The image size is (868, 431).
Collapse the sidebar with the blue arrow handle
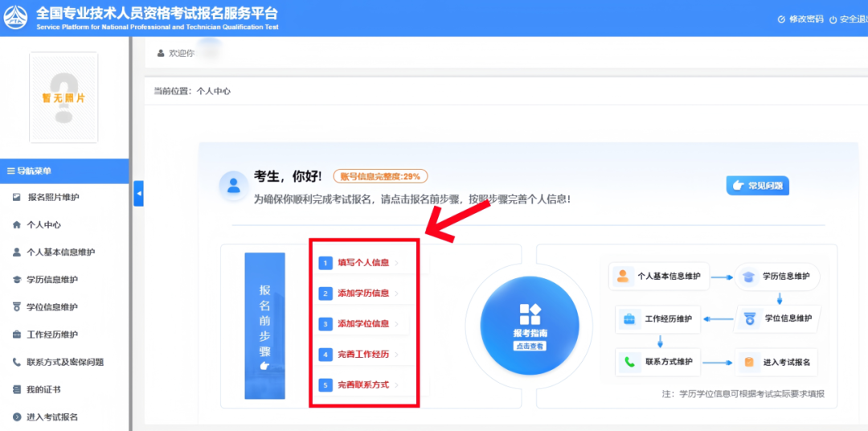pos(138,194)
